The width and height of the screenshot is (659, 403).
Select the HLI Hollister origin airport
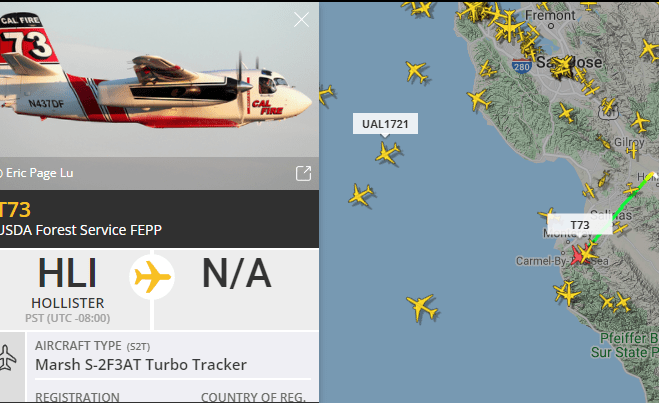[67, 289]
